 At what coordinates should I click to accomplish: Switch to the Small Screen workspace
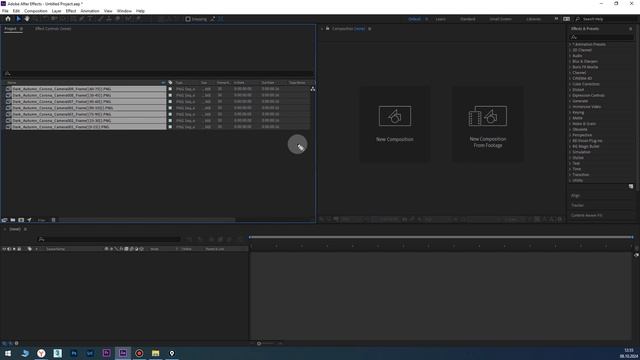pyautogui.click(x=500, y=19)
